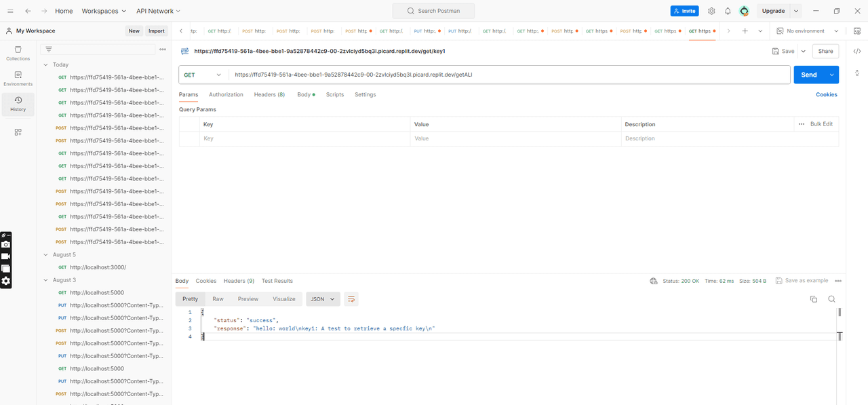Expand the JSON format dropdown
The image size is (868, 405).
[323, 299]
